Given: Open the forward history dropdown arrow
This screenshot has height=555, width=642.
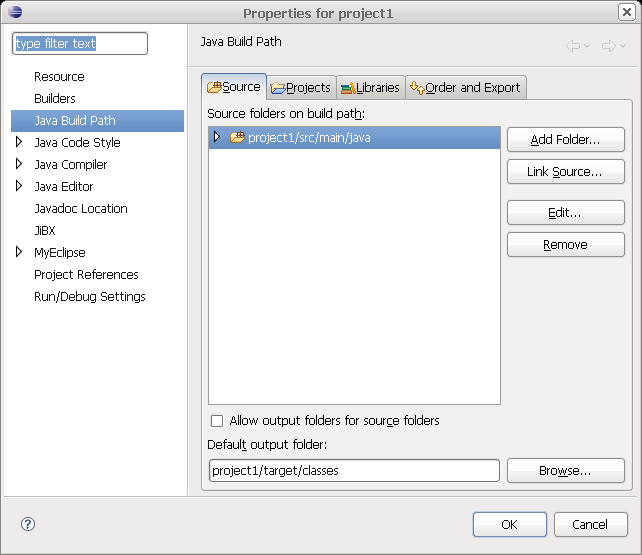Looking at the screenshot, I should [x=622, y=47].
